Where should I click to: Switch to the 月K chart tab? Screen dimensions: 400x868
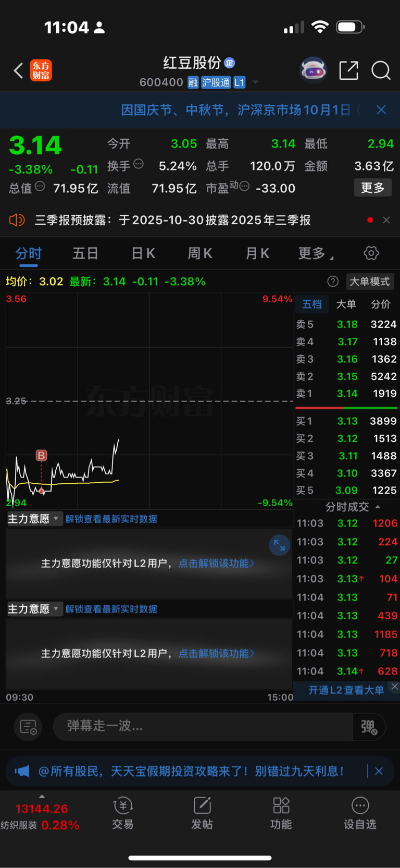(257, 254)
